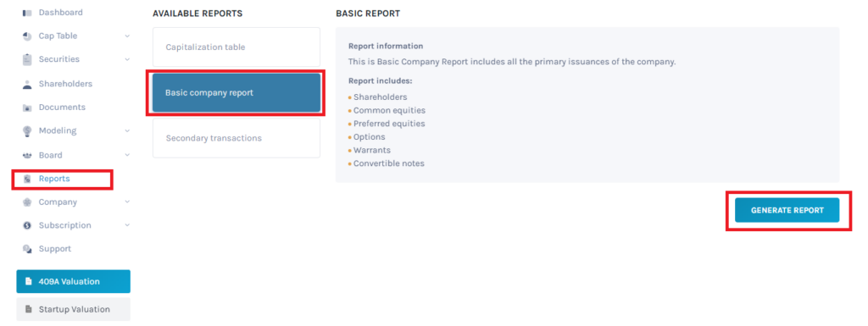Expand the Securities submenu arrow
The height and width of the screenshot is (326, 868).
(x=127, y=59)
